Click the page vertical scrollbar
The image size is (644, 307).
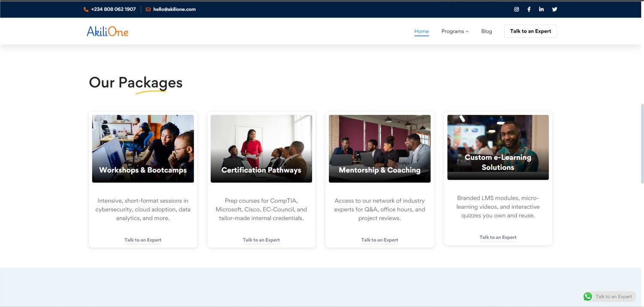642,144
